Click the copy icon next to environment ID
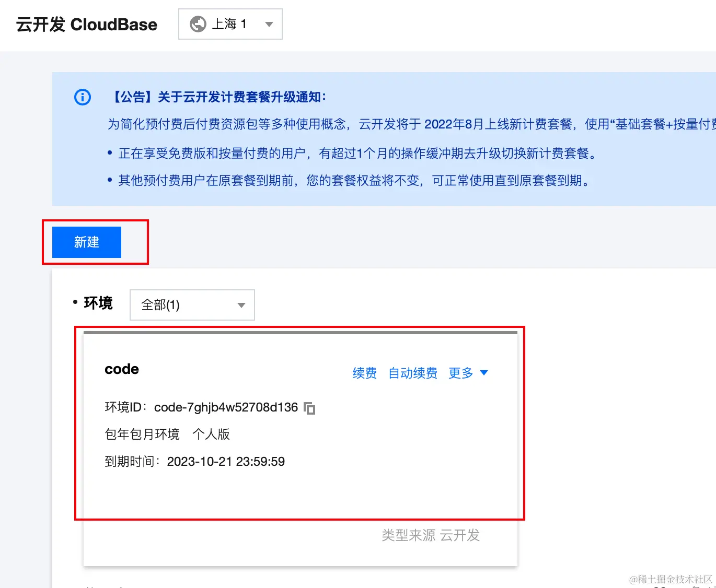The width and height of the screenshot is (716, 588). [x=309, y=408]
